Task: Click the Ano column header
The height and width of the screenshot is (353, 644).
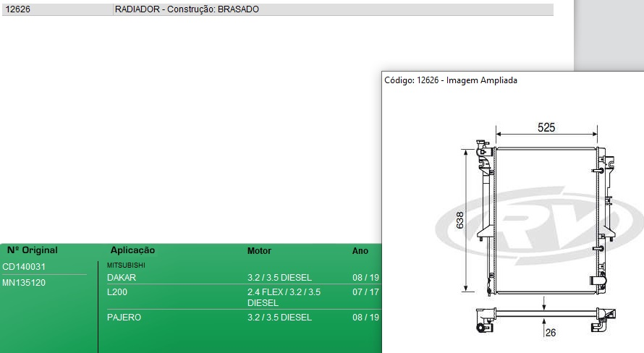Action: point(360,251)
